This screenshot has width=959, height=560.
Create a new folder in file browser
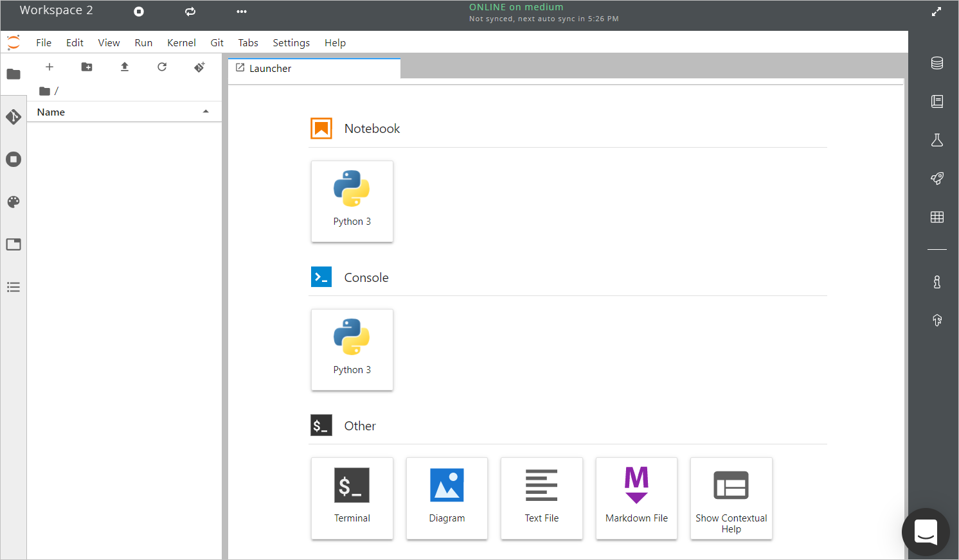click(87, 67)
